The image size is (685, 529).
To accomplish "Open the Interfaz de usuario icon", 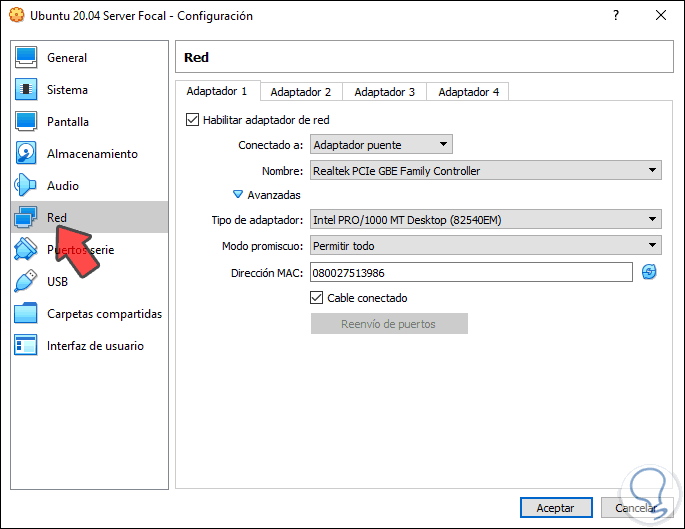I will pos(26,346).
